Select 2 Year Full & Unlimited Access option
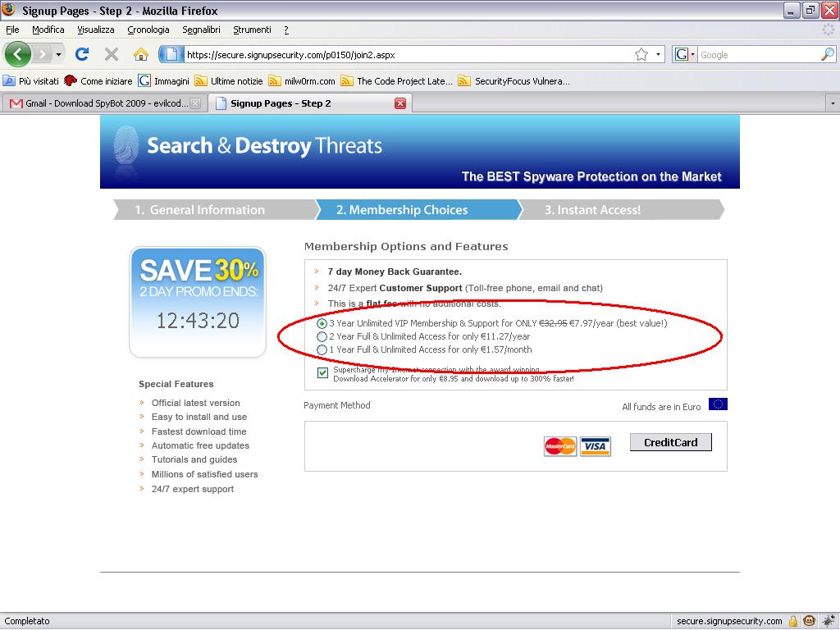Image resolution: width=840 pixels, height=630 pixels. coord(322,336)
